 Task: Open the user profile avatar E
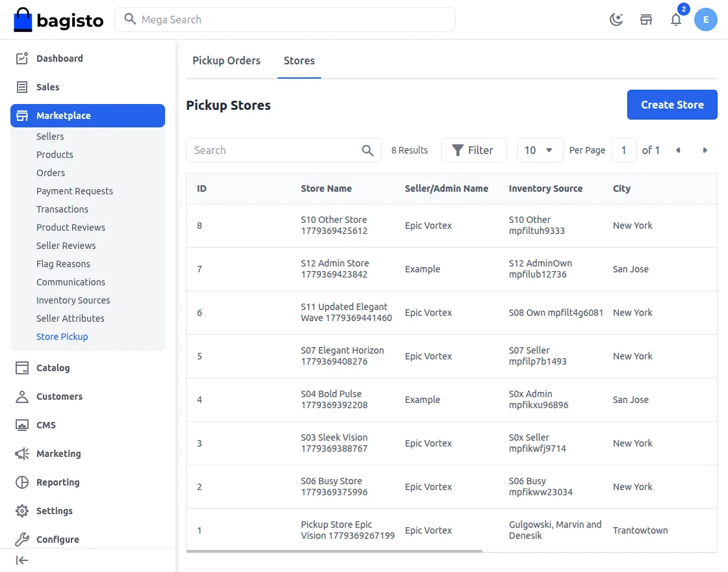pyautogui.click(x=706, y=19)
